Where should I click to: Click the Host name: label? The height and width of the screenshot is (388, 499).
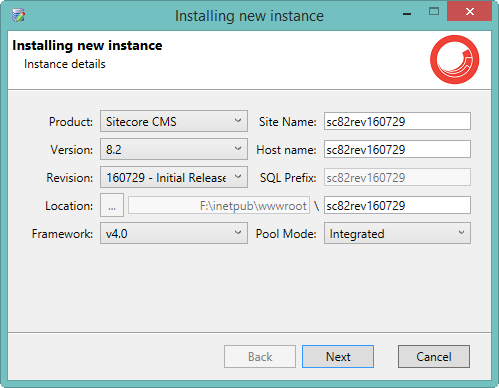286,150
